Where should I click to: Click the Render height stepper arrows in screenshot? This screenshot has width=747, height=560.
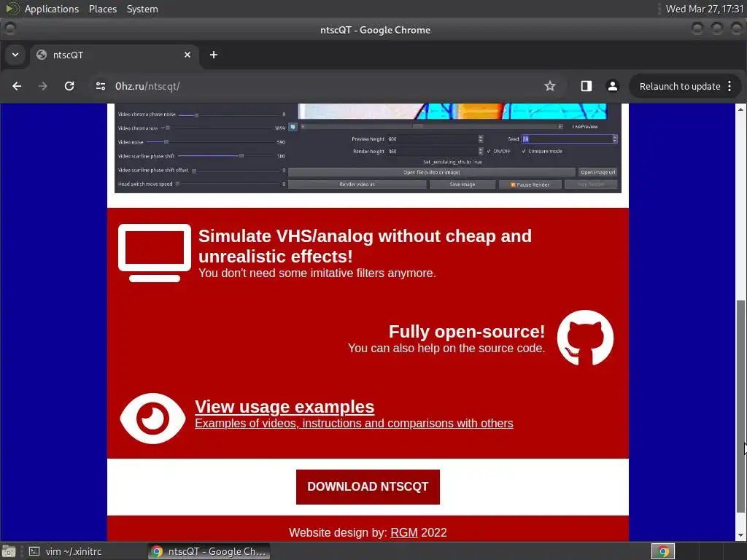coord(480,151)
